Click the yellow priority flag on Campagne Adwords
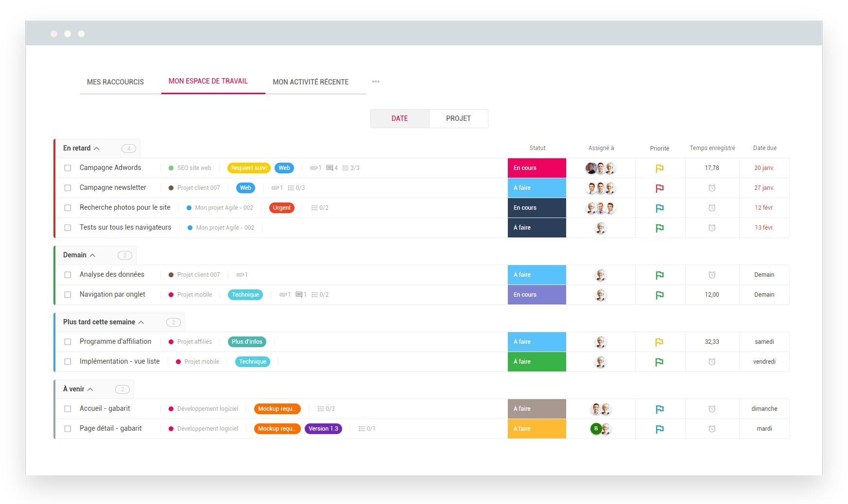The image size is (848, 504). [x=660, y=168]
